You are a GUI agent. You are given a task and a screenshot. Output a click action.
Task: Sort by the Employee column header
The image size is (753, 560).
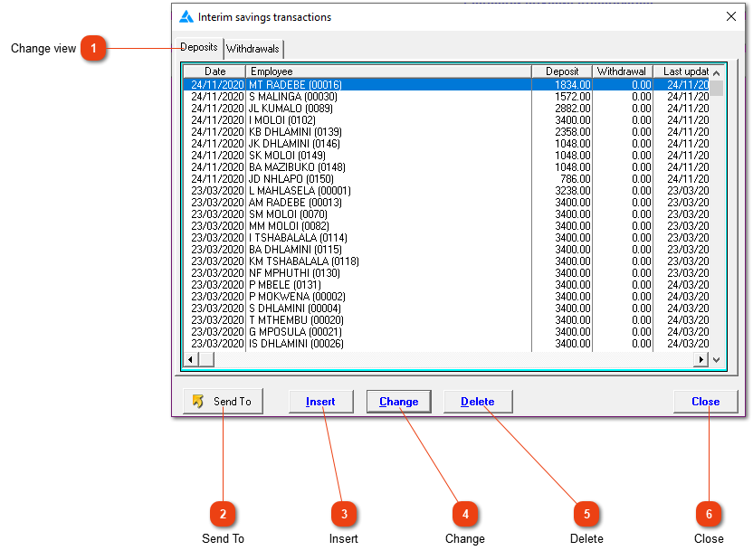click(388, 71)
